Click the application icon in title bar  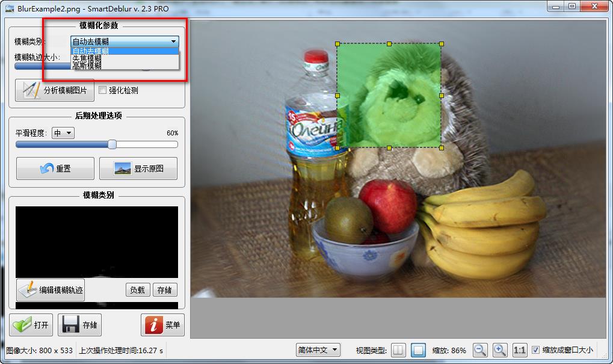(x=8, y=8)
